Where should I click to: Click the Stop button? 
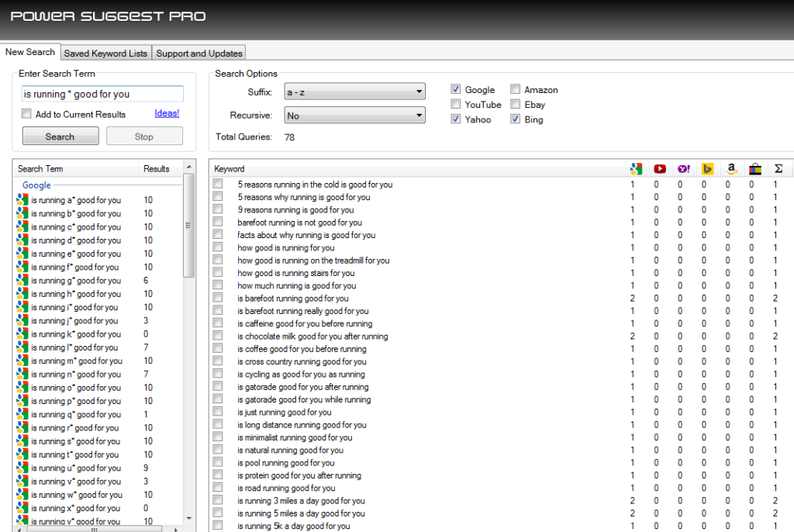144,136
